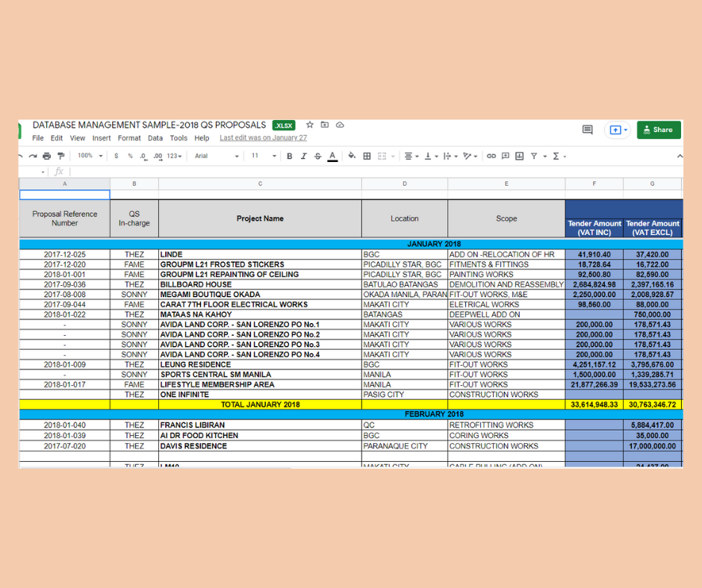
Task: Open the text wrapping dropdown
Action: pyautogui.click(x=450, y=156)
